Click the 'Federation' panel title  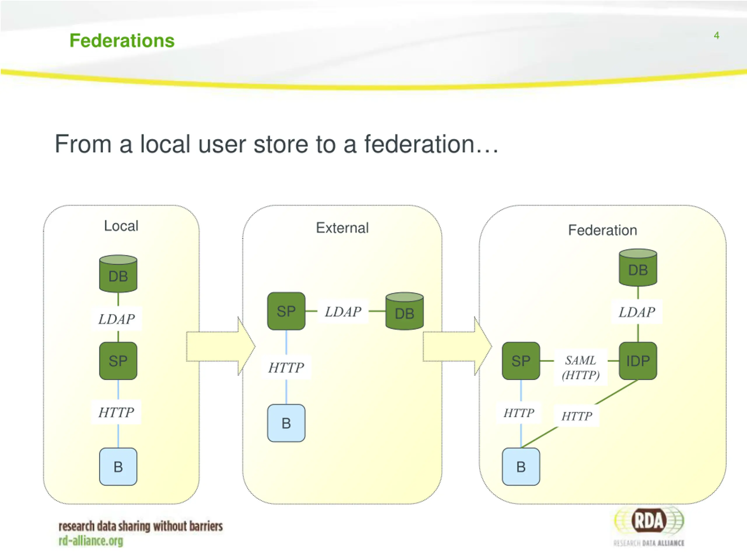tap(603, 230)
